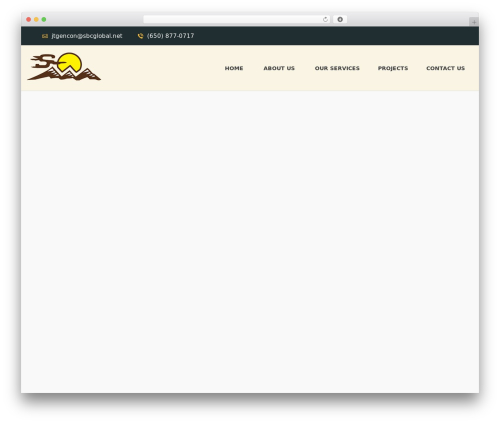The image size is (500, 423).
Task: Open a new tab with the plus button
Action: [474, 22]
